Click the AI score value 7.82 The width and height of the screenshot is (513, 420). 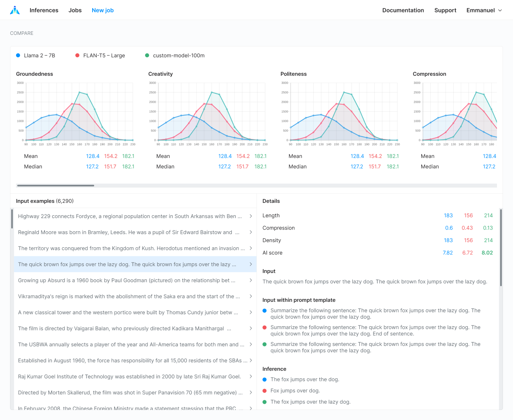coord(448,253)
